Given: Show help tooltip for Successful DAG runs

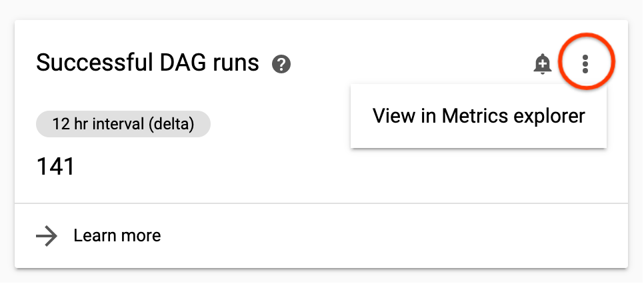Looking at the screenshot, I should (281, 65).
